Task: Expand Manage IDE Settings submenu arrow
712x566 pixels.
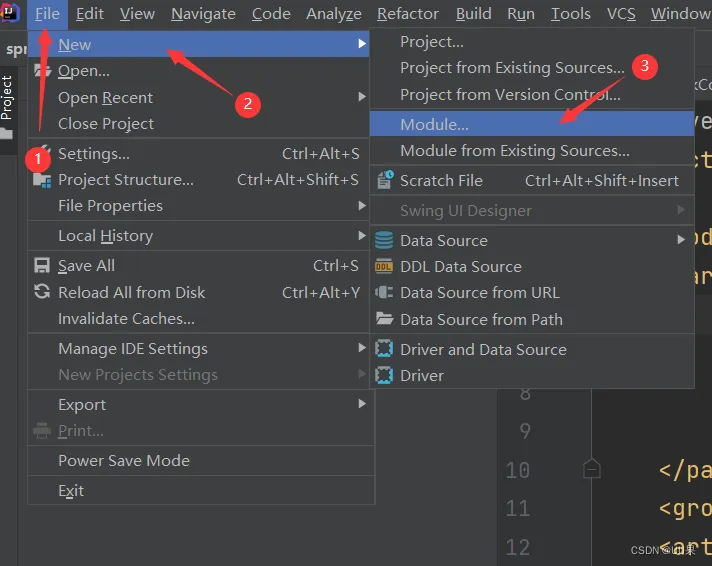Action: 362,348
